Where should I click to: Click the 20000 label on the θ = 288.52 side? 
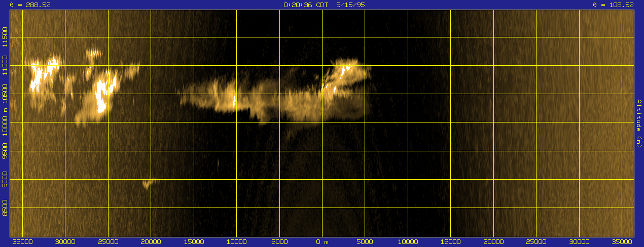click(x=151, y=242)
